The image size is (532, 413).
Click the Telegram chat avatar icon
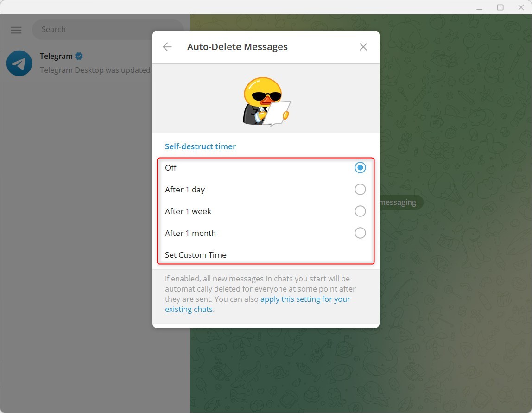pyautogui.click(x=19, y=63)
